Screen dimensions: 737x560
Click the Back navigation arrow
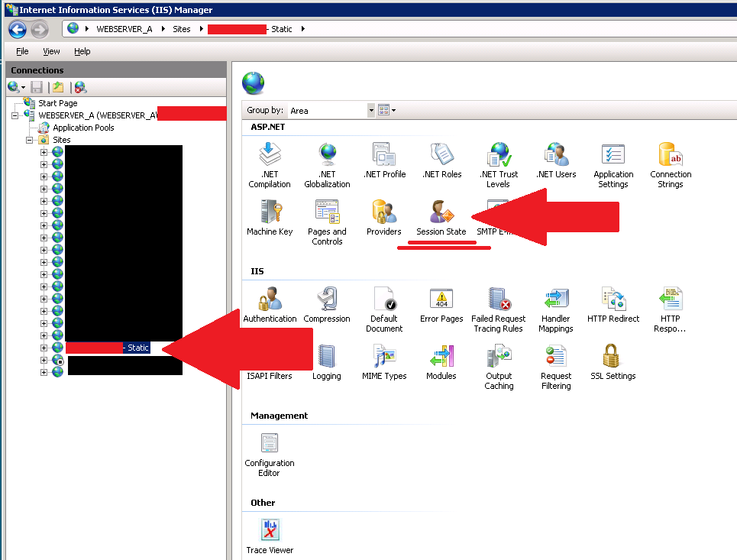(x=18, y=30)
